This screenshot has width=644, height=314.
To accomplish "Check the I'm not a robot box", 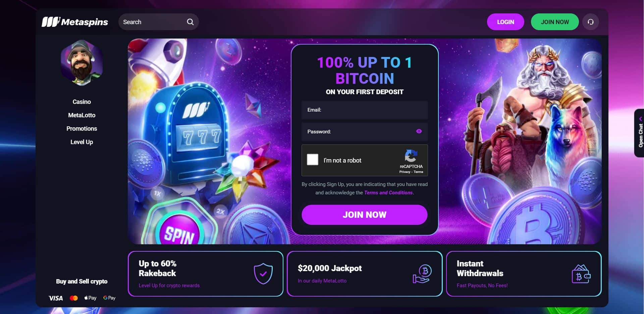I will tap(313, 160).
